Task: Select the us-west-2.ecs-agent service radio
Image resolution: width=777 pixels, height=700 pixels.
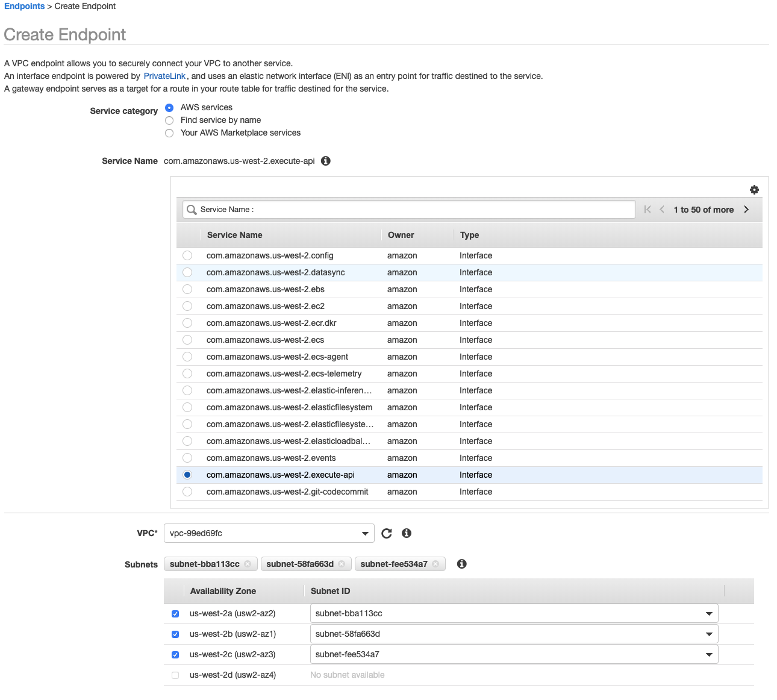Action: (187, 357)
